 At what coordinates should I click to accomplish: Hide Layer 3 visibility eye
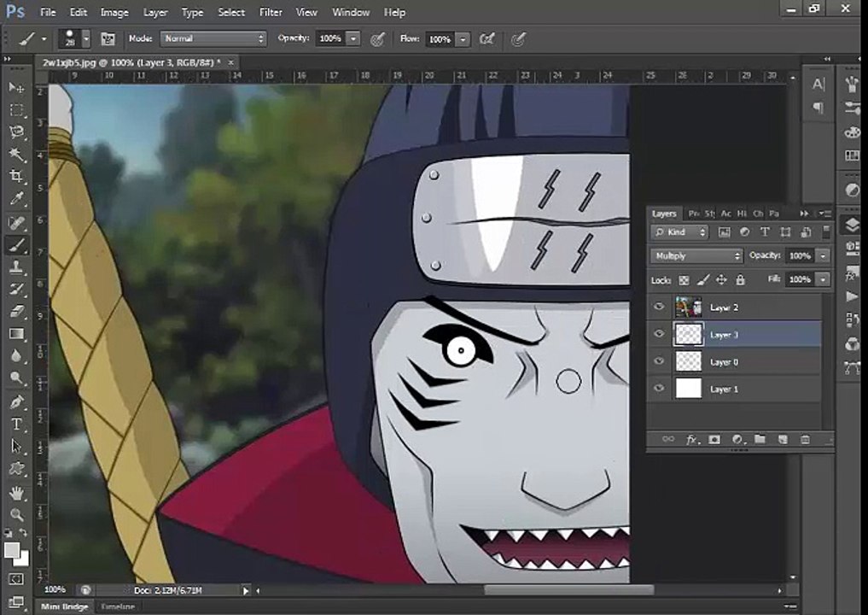659,334
